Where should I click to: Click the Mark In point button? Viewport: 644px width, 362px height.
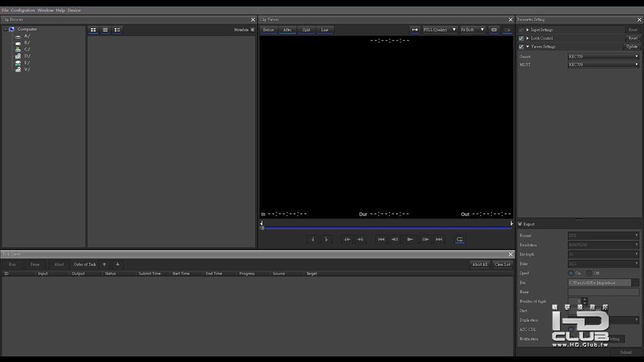313,239
